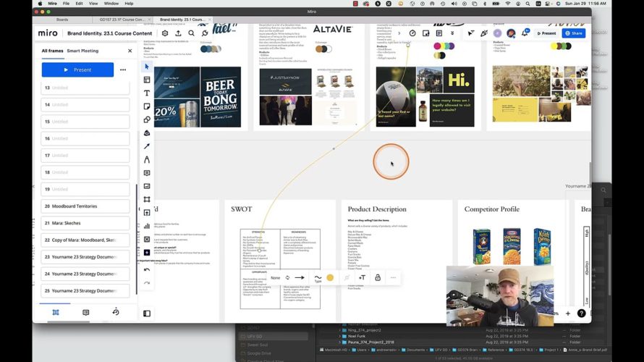This screenshot has height=362, width=644.
Task: Click the zoom in plus button
Action: [567, 313]
